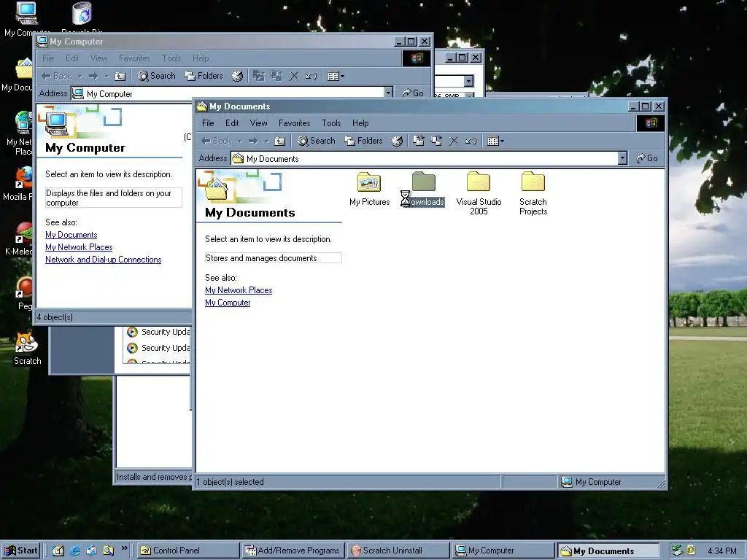Expand quick launch chevron on taskbar
This screenshot has height=560, width=747.
[124, 548]
